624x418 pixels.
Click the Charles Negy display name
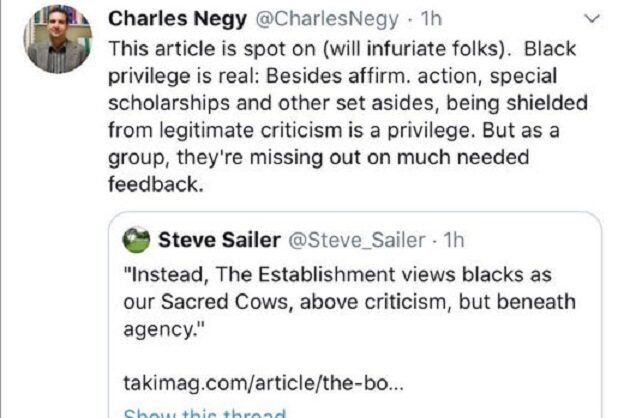pyautogui.click(x=177, y=19)
